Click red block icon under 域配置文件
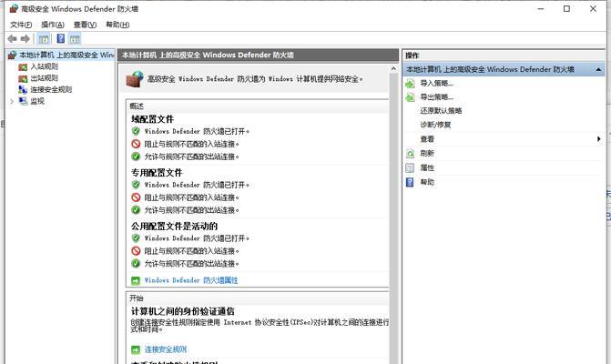The width and height of the screenshot is (611, 364). 136,144
